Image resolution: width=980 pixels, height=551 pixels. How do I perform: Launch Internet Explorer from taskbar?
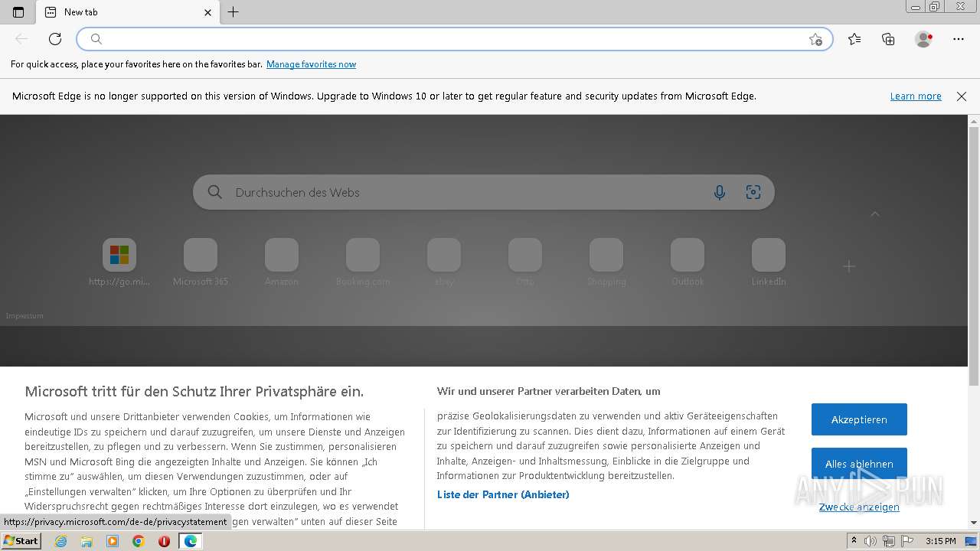pyautogui.click(x=61, y=541)
